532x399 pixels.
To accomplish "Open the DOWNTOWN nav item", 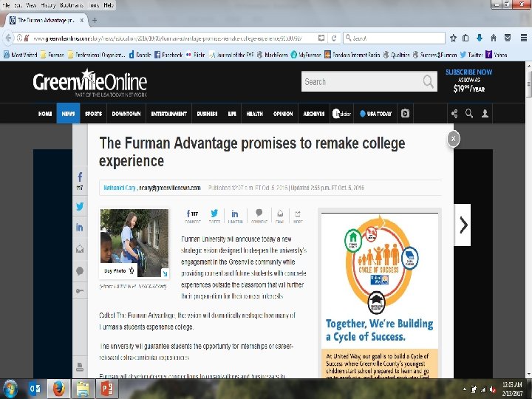I will 126,114.
